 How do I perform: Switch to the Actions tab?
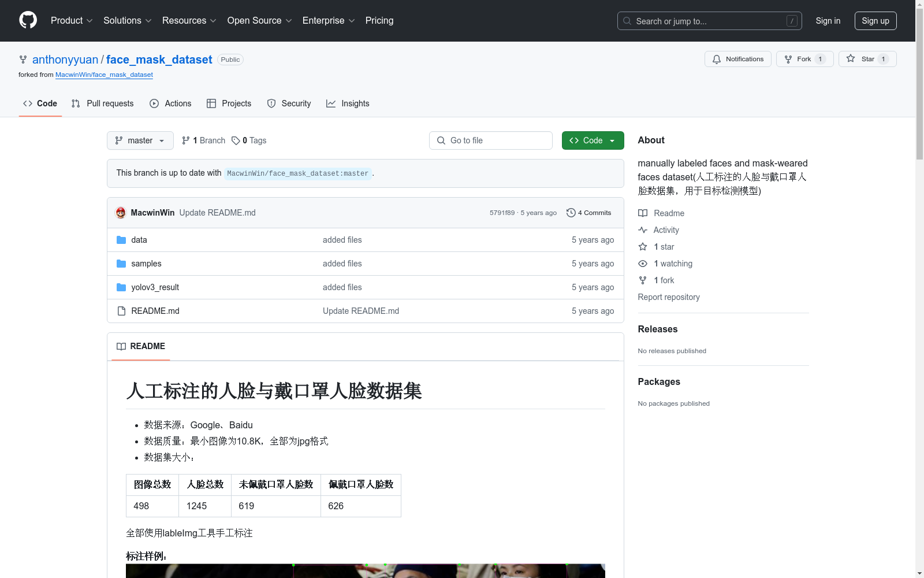(170, 103)
